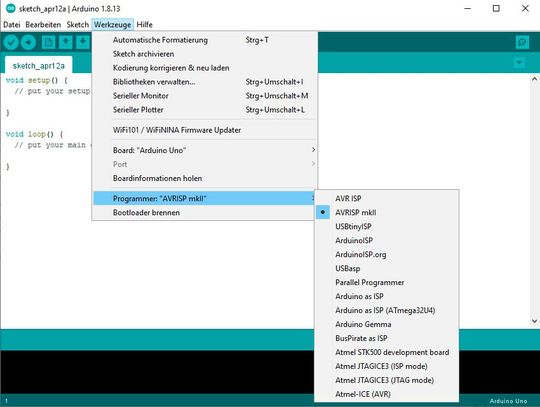This screenshot has width=540, height=407.
Task: Click the Arduino logo in title bar
Action: tap(10, 8)
